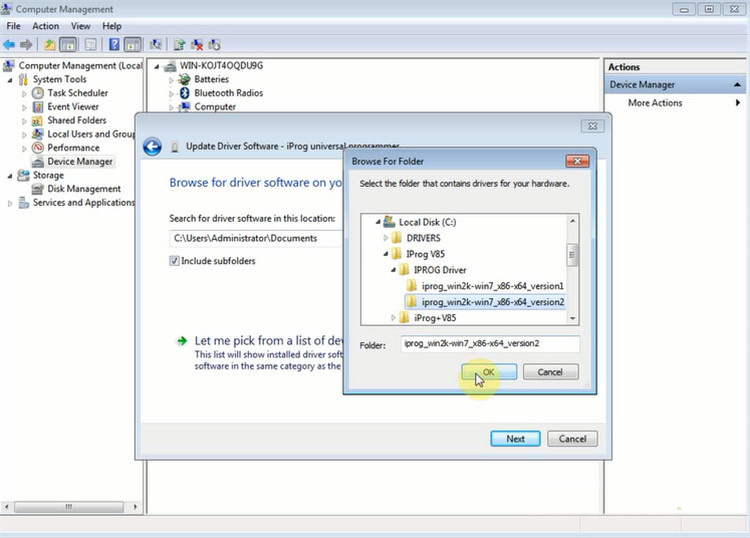Click the Up one level folder icon
Image resolution: width=750 pixels, height=538 pixels.
pos(50,45)
